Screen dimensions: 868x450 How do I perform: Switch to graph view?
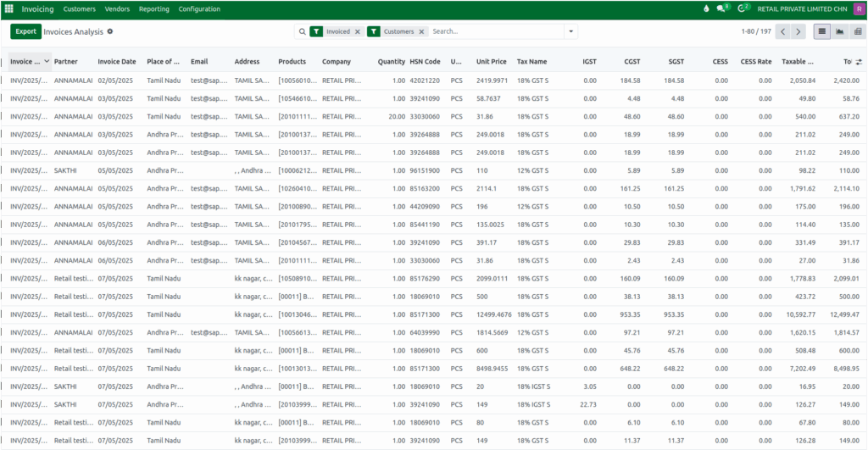point(840,31)
